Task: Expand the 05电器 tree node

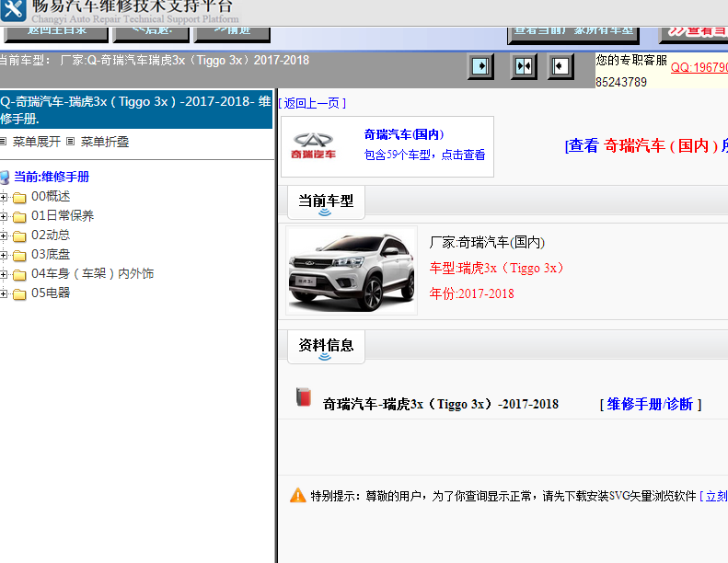Action: (4, 293)
